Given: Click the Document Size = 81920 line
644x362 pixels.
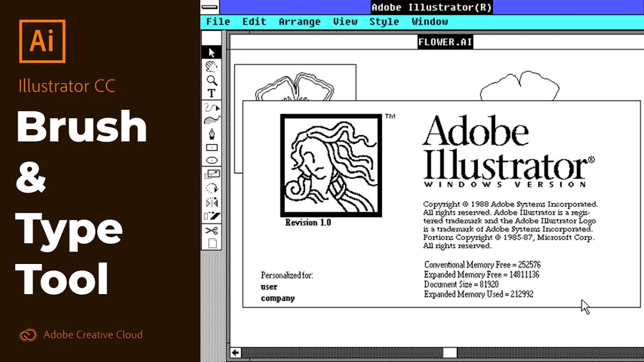Looking at the screenshot, I should [x=461, y=285].
